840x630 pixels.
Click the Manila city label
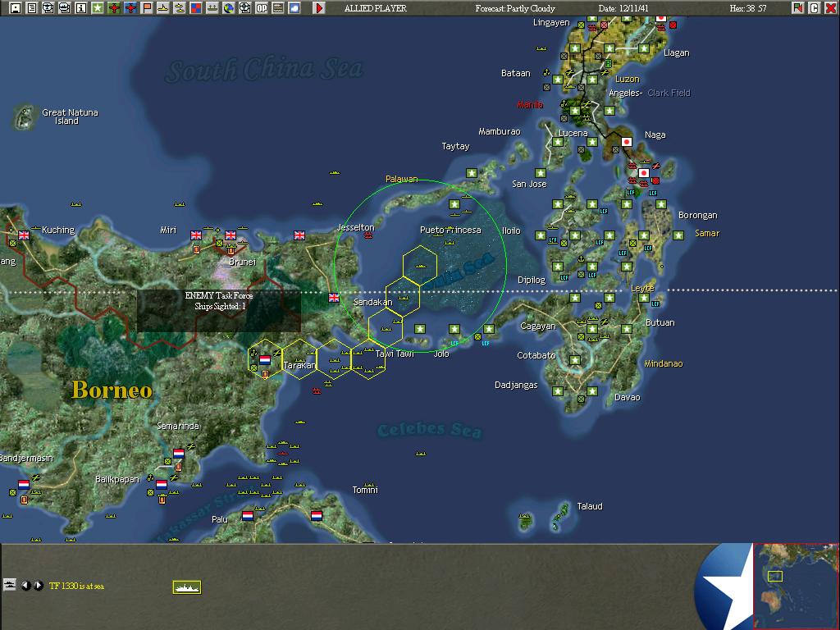point(531,105)
